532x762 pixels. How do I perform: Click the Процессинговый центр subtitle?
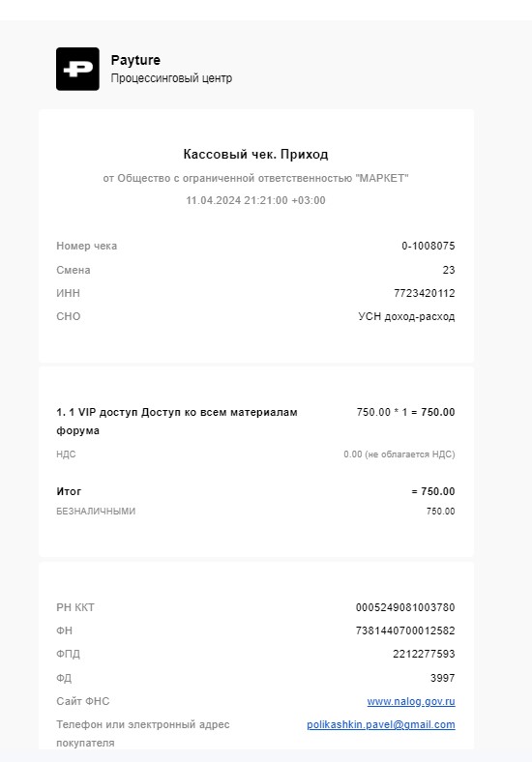point(171,78)
